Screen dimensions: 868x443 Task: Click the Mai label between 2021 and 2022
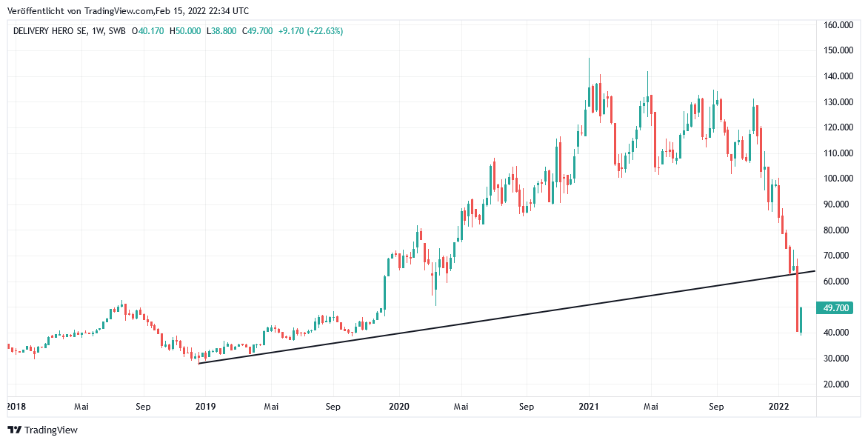(x=651, y=407)
